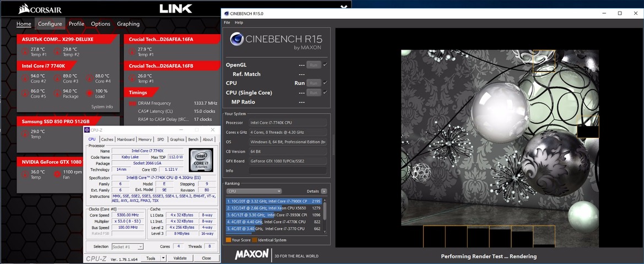
Task: Toggle the CPU test checkbox
Action: coord(325,83)
